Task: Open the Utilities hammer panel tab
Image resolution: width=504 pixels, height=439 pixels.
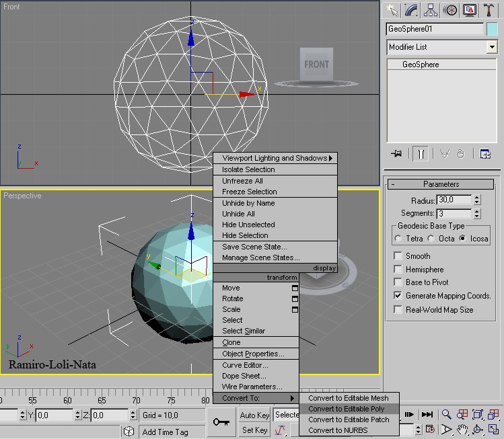Action: click(489, 10)
